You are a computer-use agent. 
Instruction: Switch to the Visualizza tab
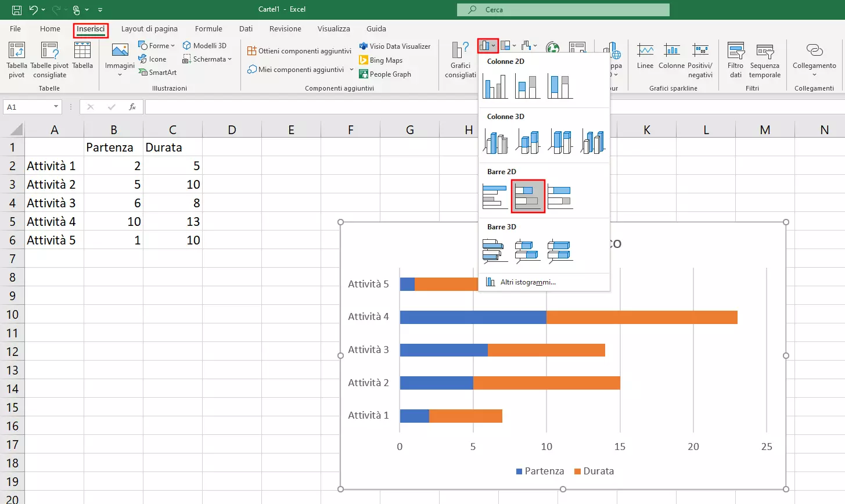coord(334,28)
